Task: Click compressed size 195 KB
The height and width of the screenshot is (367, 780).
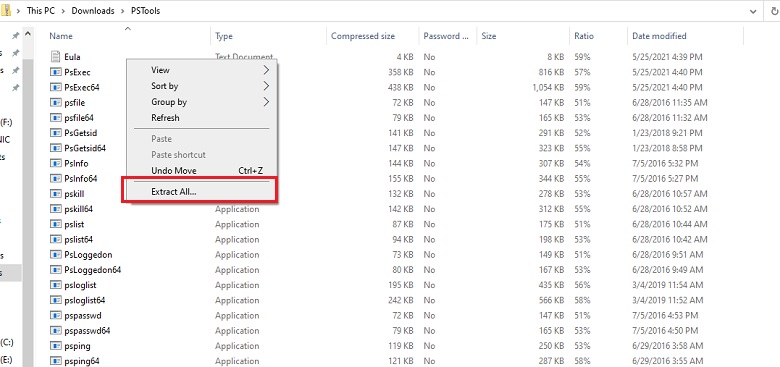Action: pyautogui.click(x=400, y=285)
